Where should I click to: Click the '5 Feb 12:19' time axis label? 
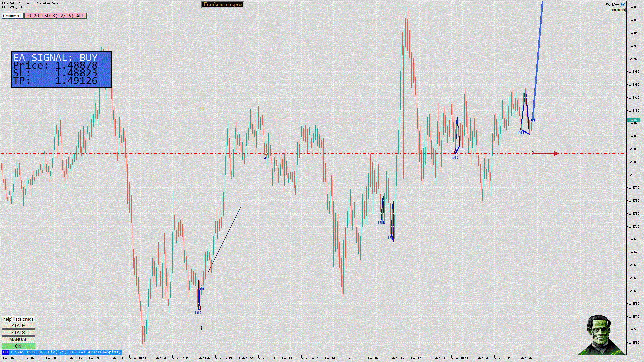click(223, 358)
